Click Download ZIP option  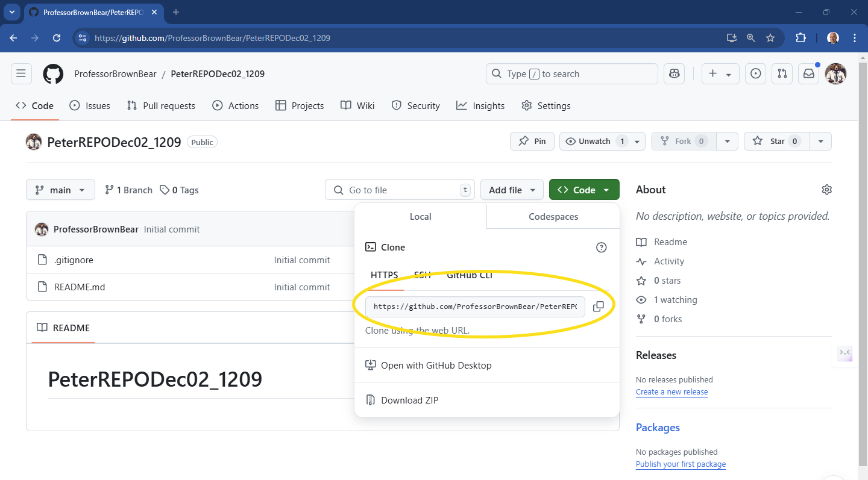click(409, 401)
